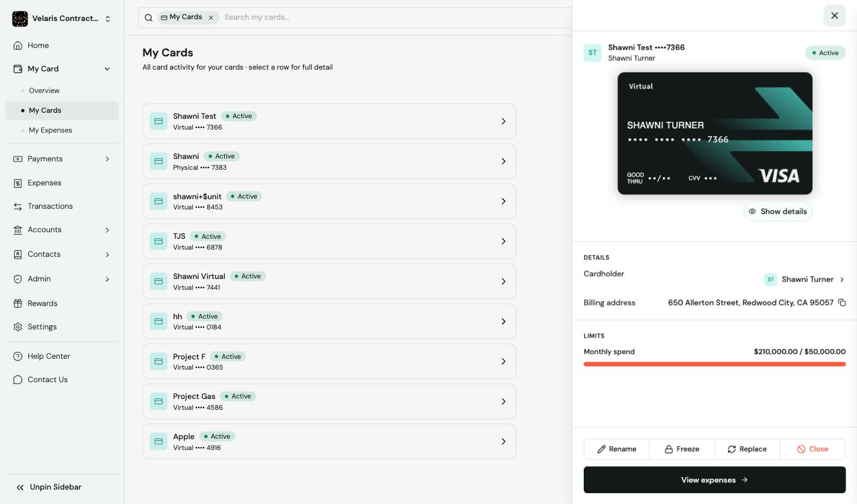Screen dimensions: 857x504
Task: Select the "Virtual •••• 8453" text
Action: 198,207
